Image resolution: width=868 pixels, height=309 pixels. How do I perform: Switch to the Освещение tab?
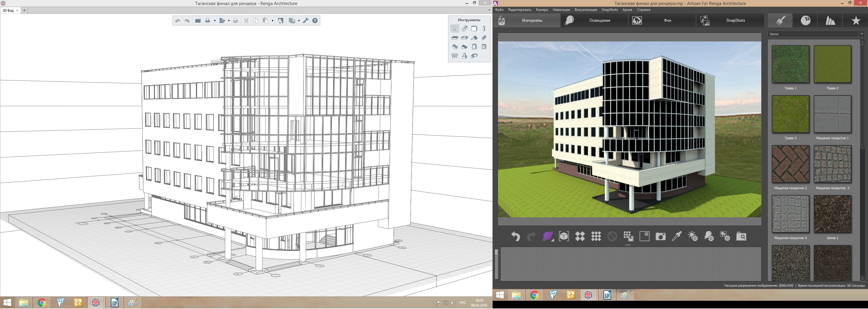[595, 21]
